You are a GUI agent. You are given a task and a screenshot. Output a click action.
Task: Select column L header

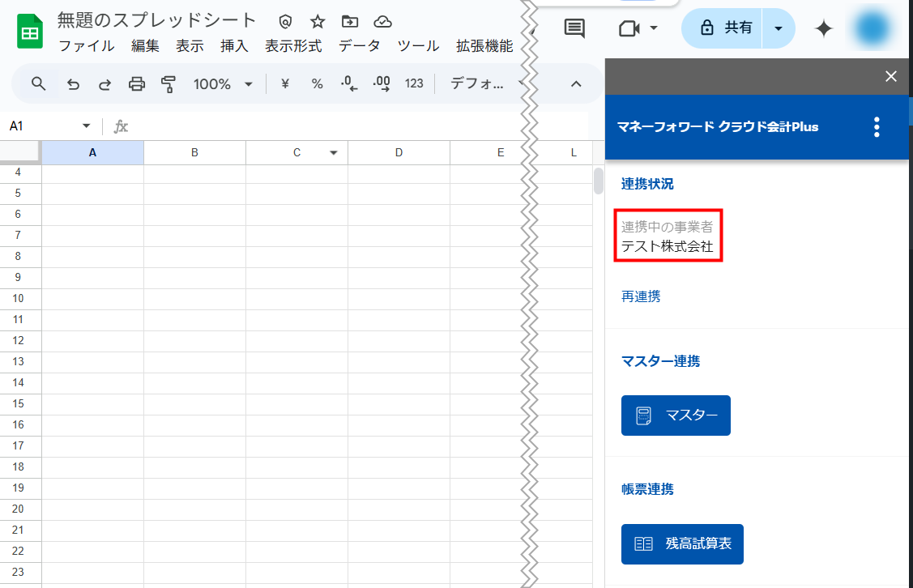click(x=574, y=152)
